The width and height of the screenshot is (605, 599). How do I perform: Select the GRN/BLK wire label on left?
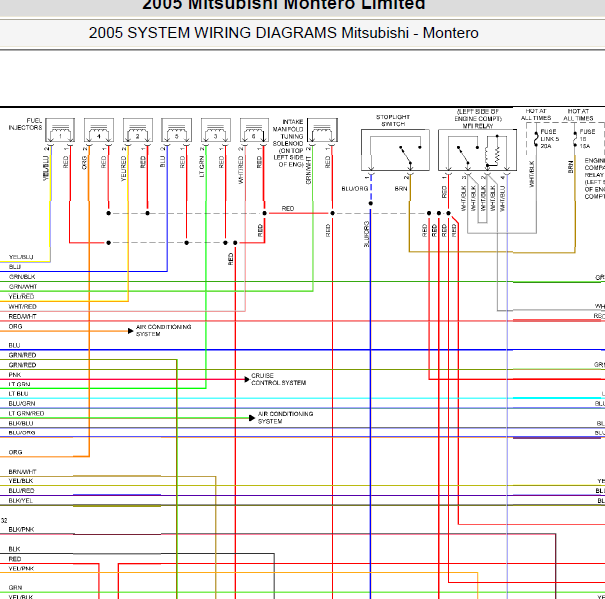tap(22, 277)
